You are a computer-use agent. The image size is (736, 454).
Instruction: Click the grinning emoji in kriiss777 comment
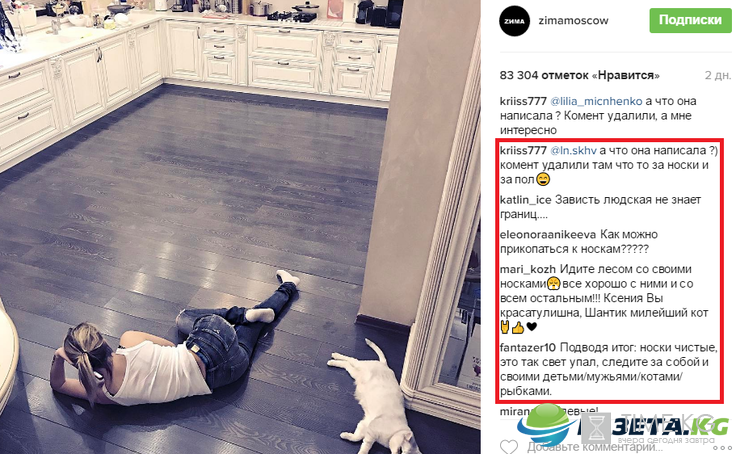click(x=543, y=179)
